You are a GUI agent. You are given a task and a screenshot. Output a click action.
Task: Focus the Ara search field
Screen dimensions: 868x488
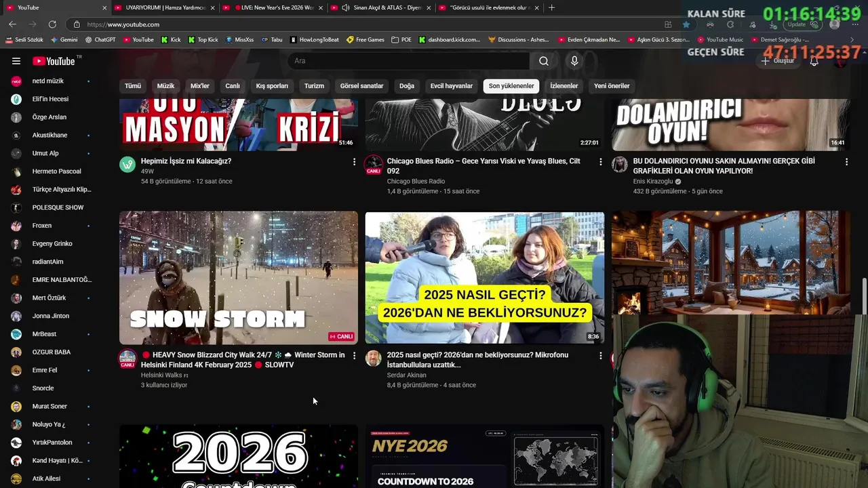click(409, 61)
